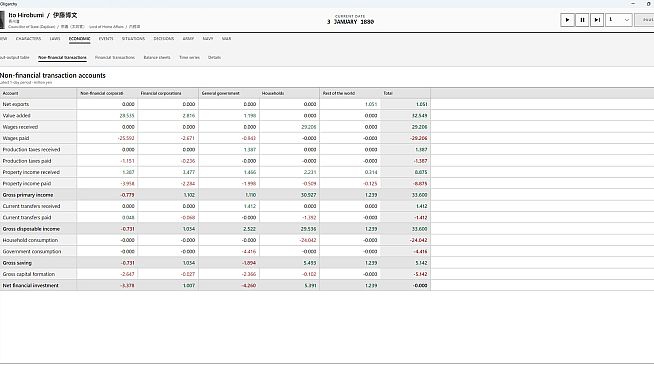Open the Details sub-tab
The height and width of the screenshot is (366, 654).
pos(214,58)
